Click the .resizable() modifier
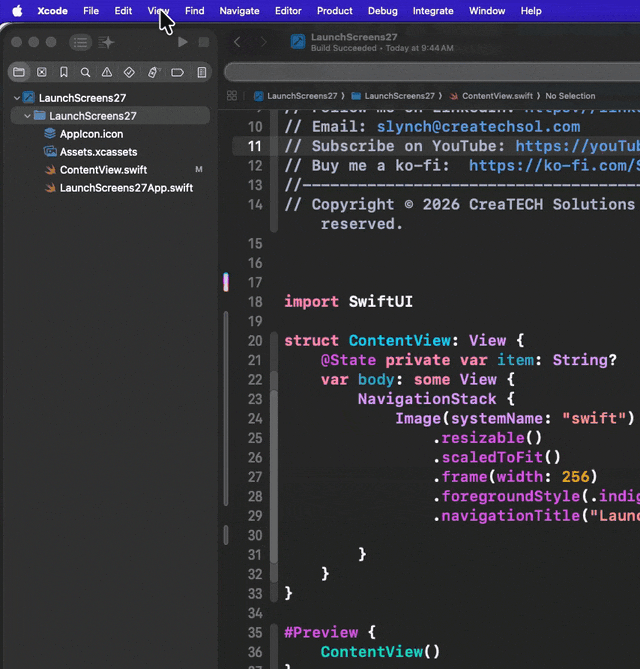 click(487, 438)
